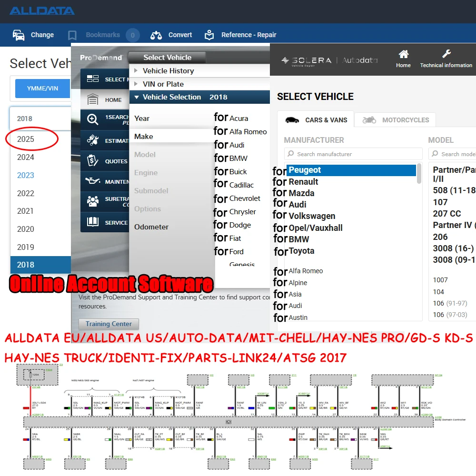
Task: Select year 2023 in ALLDATA list
Action: tap(26, 175)
